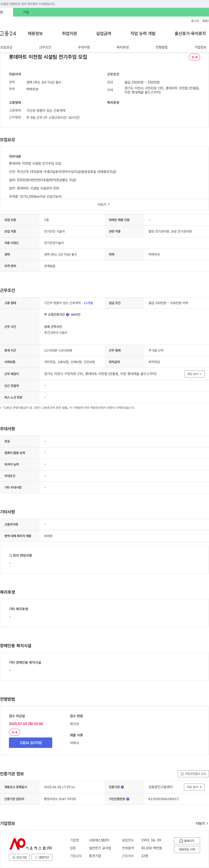This screenshot has height=868, width=209.
Task: Open the 취업지원 menu
Action: (x=69, y=33)
